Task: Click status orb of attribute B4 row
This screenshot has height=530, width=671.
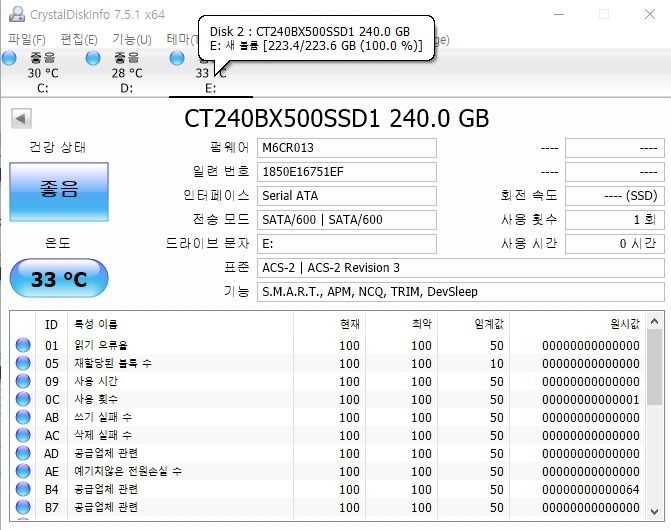Action: point(23,489)
